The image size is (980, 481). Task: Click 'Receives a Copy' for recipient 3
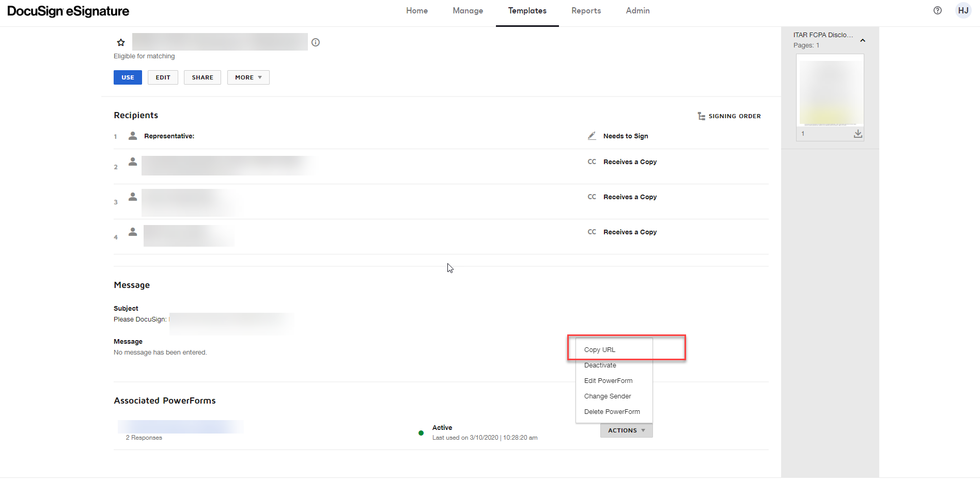pyautogui.click(x=630, y=197)
